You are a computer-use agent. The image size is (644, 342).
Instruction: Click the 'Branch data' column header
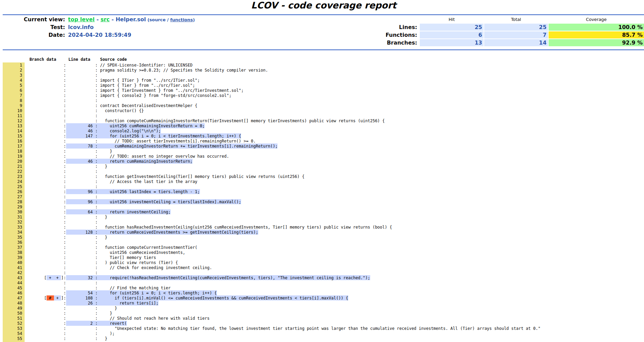coord(43,59)
